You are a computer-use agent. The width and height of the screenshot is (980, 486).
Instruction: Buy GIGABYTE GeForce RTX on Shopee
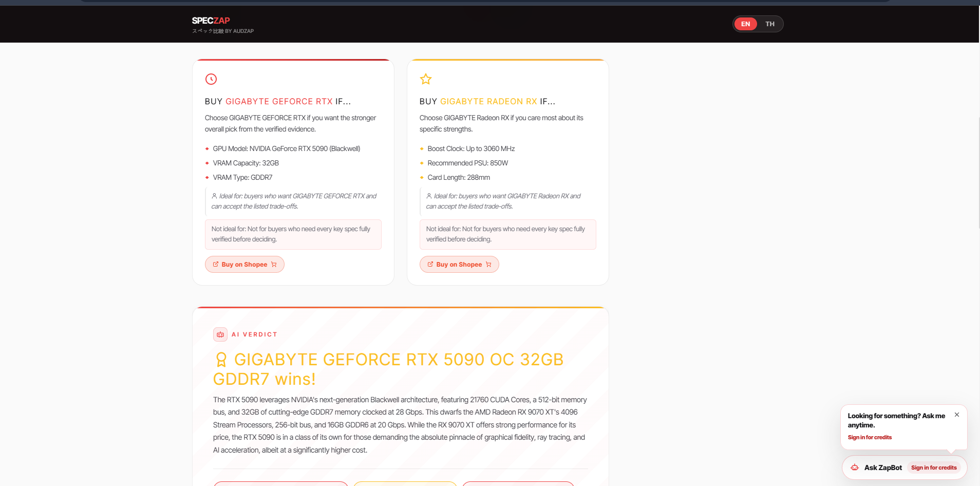tap(244, 265)
